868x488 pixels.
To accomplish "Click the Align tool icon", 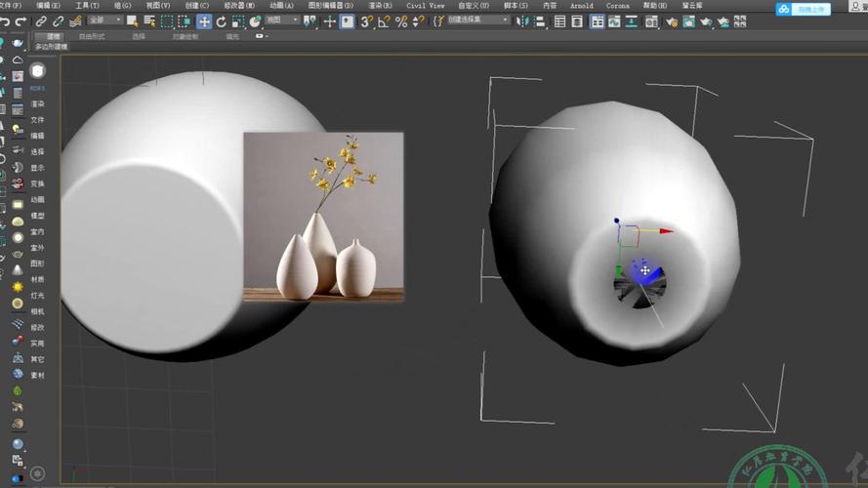I will (540, 21).
